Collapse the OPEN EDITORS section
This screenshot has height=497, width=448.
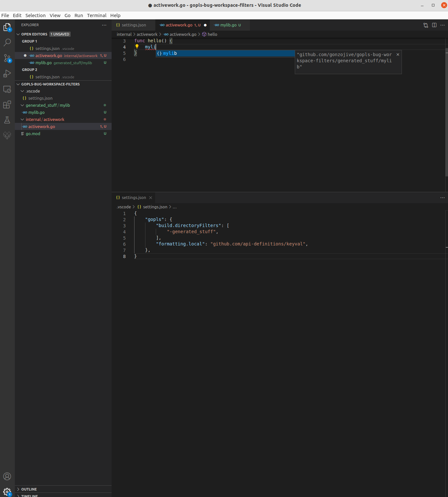(18, 34)
